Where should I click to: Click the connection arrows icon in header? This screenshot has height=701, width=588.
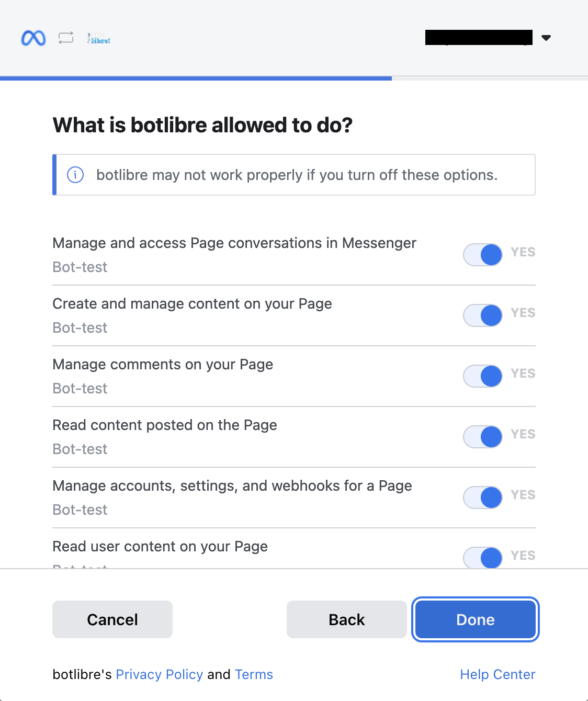[66, 38]
